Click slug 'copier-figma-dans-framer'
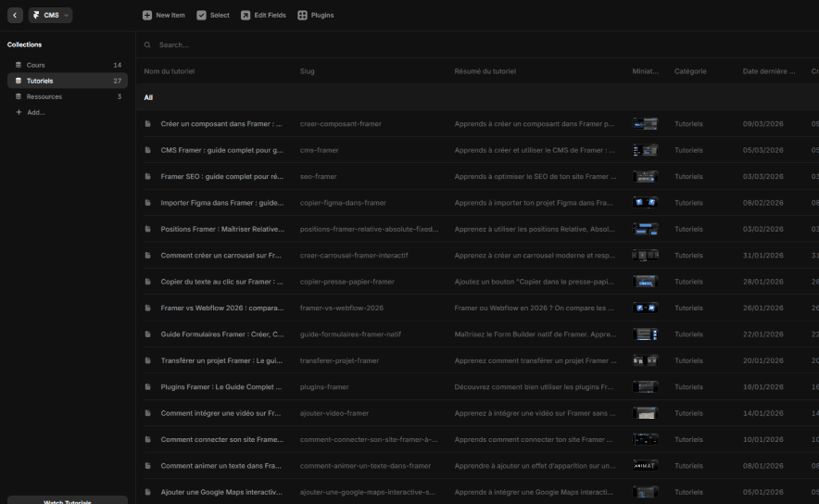 pos(343,203)
